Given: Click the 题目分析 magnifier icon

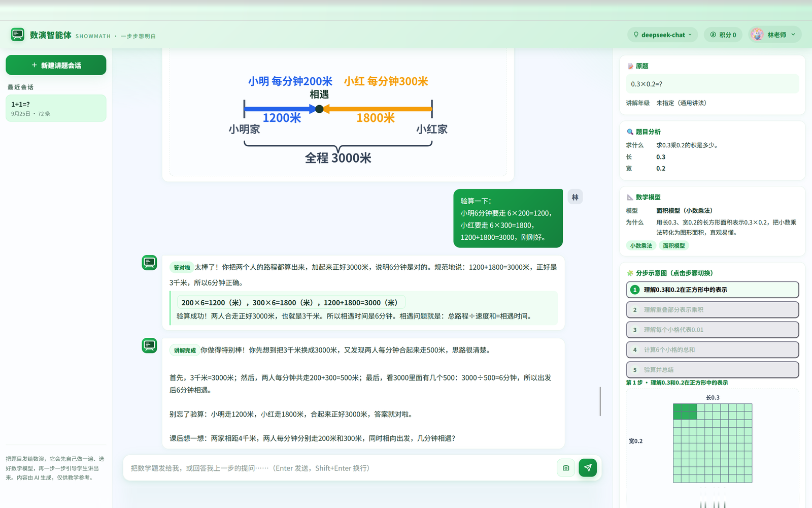Looking at the screenshot, I should 630,132.
